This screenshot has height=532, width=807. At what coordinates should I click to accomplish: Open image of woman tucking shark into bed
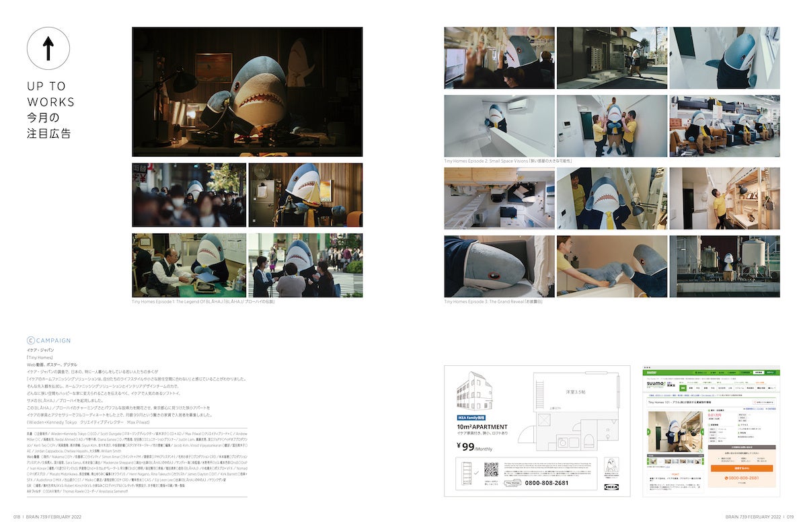click(612, 266)
